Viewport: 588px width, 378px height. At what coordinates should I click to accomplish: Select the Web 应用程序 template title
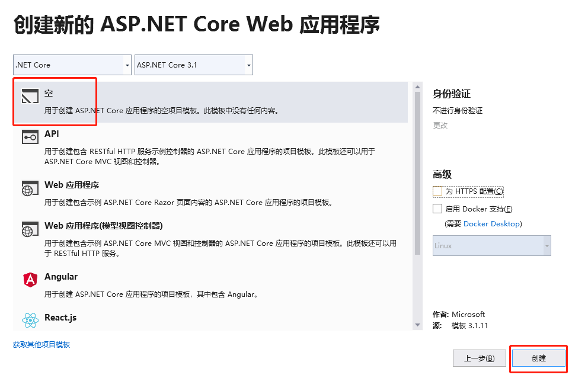click(x=72, y=185)
